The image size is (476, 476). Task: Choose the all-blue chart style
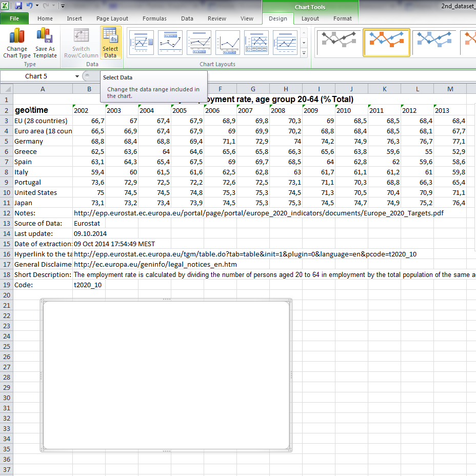pyautogui.click(x=434, y=43)
